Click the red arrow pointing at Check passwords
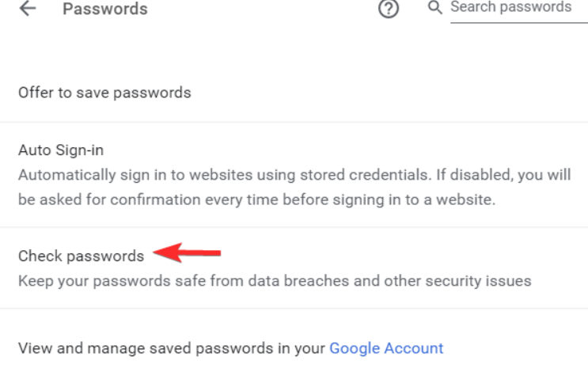 click(187, 253)
